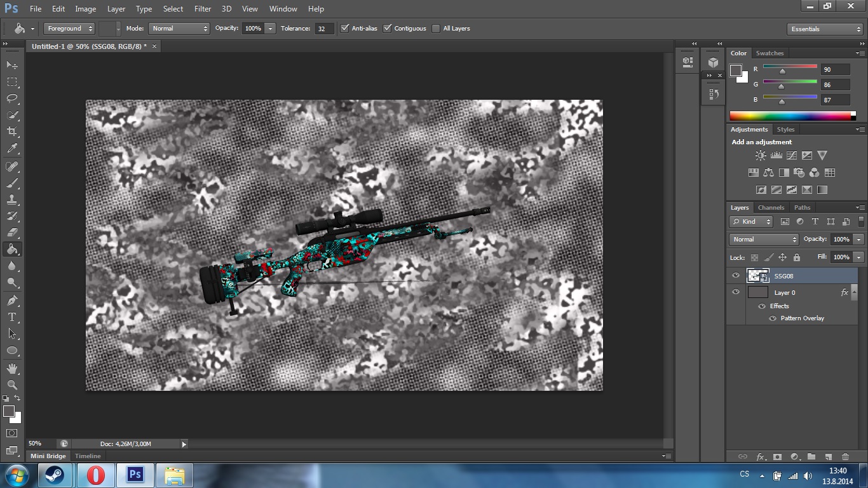The image size is (868, 488).
Task: Add a Curves adjustment
Action: (791, 155)
